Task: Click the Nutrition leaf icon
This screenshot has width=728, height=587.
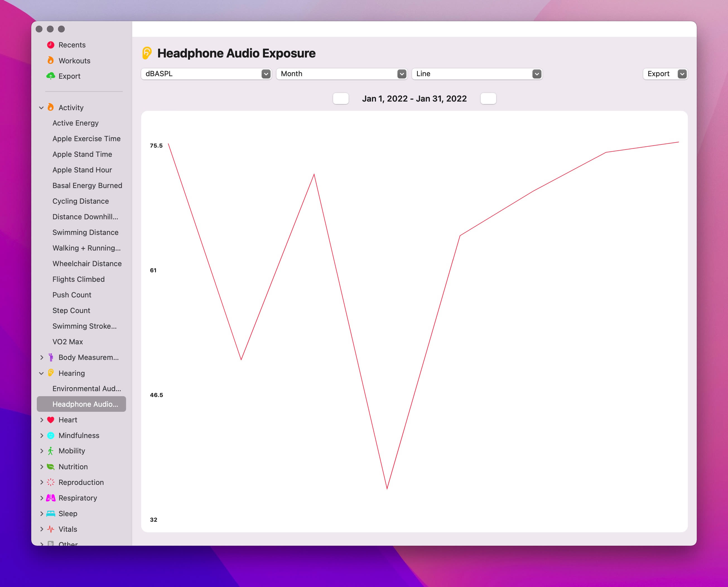Action: 51,467
